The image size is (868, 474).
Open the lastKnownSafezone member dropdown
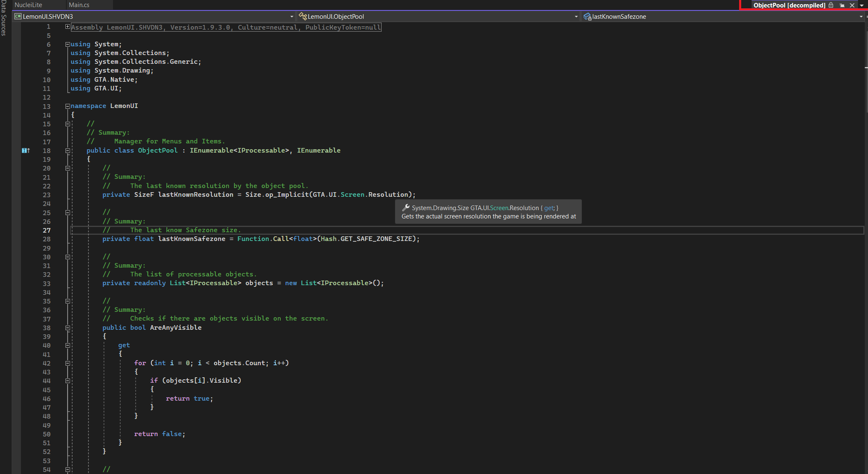(861, 17)
